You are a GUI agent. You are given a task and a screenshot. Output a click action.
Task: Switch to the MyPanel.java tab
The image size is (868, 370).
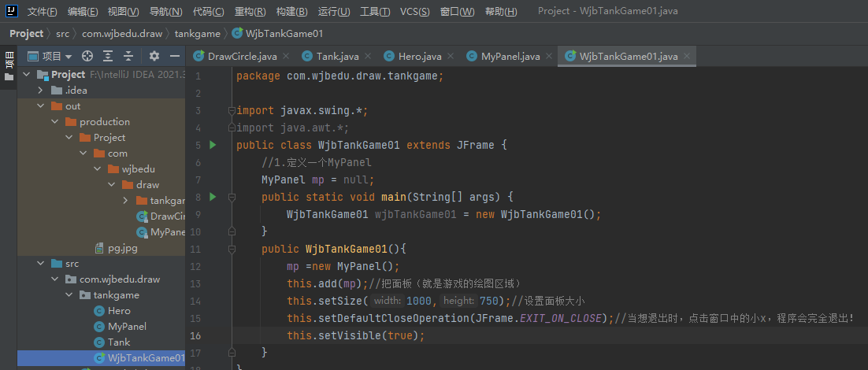[510, 57]
